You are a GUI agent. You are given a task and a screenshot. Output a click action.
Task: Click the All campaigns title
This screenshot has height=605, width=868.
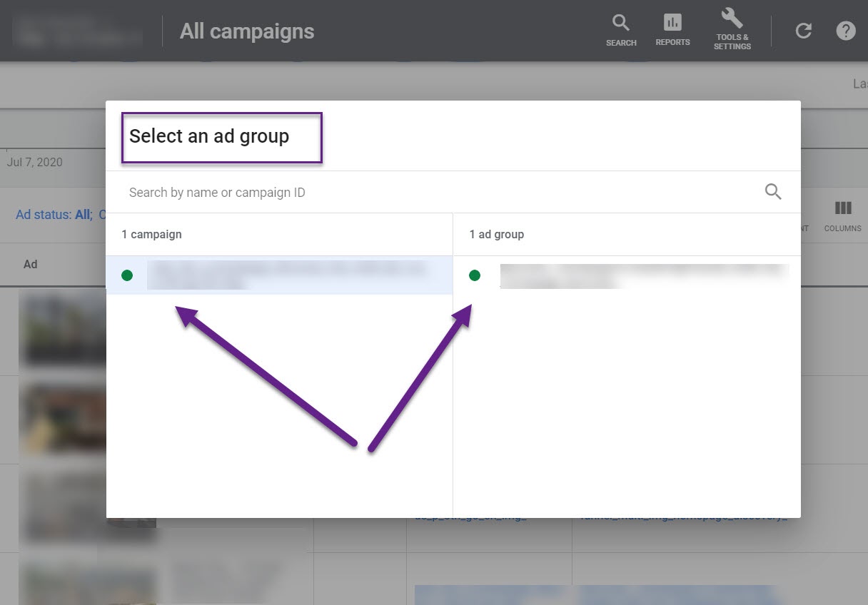click(246, 31)
